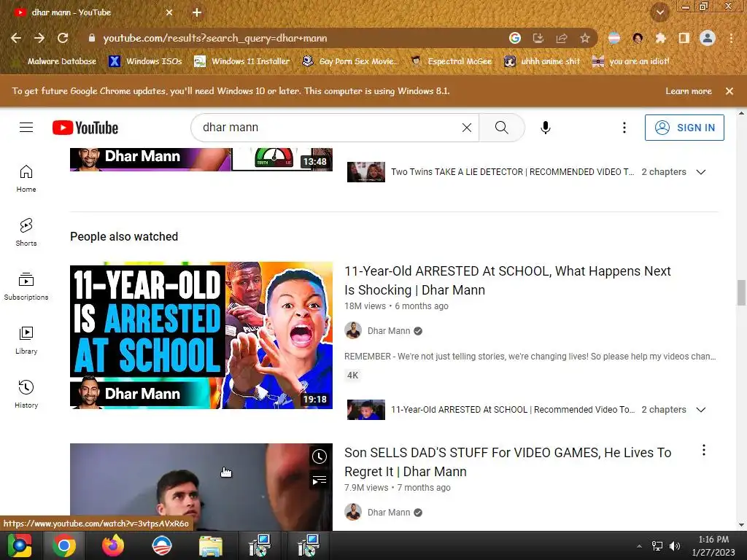Image resolution: width=747 pixels, height=560 pixels.
Task: Go forward with the browser forward arrow
Action: [39, 38]
